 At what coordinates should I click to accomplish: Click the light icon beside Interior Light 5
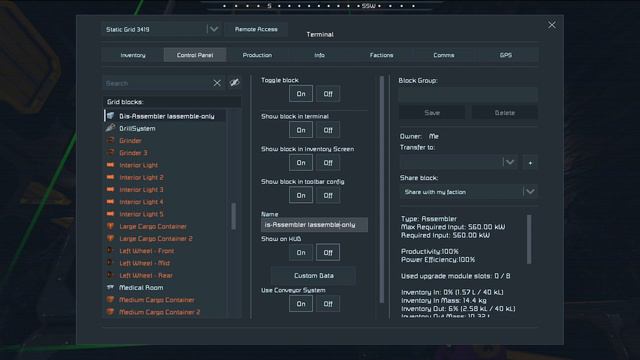point(110,214)
